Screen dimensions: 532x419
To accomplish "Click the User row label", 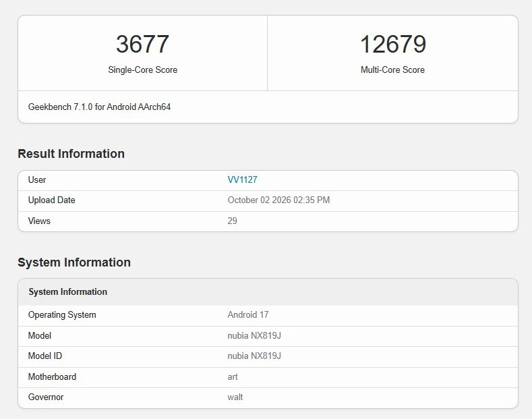I will point(37,179).
